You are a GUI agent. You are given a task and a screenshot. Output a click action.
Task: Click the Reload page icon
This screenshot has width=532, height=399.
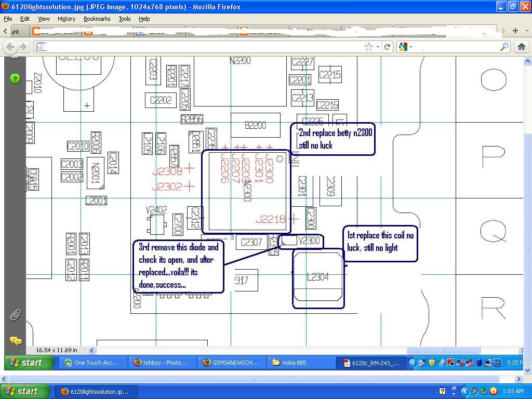coord(387,46)
